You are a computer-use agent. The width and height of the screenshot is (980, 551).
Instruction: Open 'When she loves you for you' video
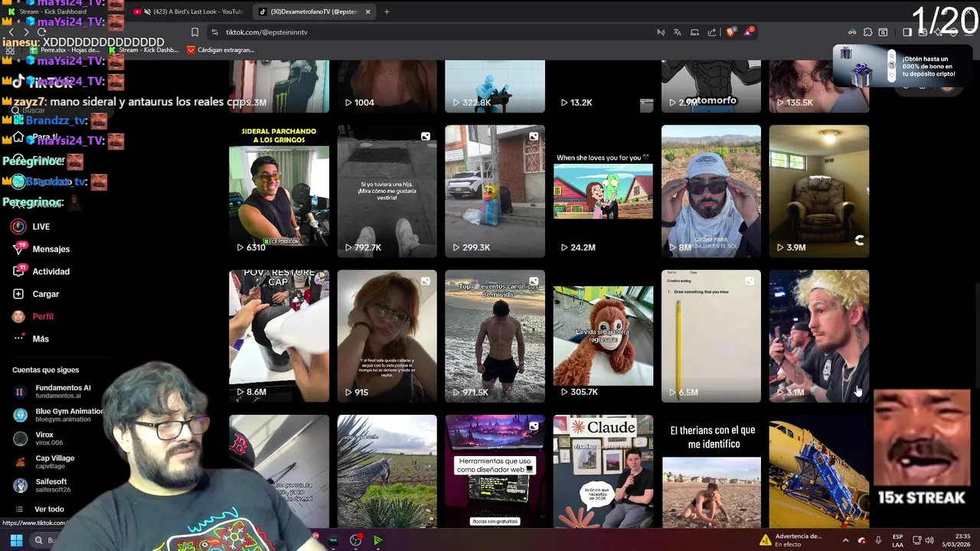pos(603,191)
